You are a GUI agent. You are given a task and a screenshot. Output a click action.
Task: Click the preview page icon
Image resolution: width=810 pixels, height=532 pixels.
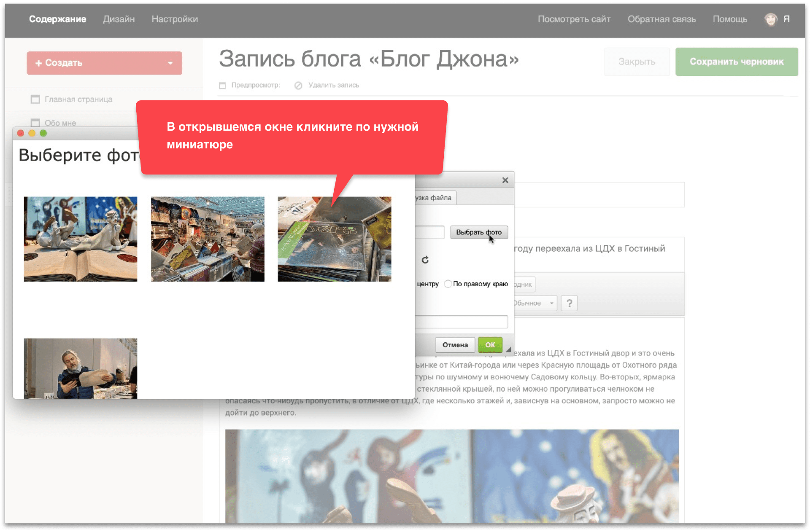tap(222, 86)
